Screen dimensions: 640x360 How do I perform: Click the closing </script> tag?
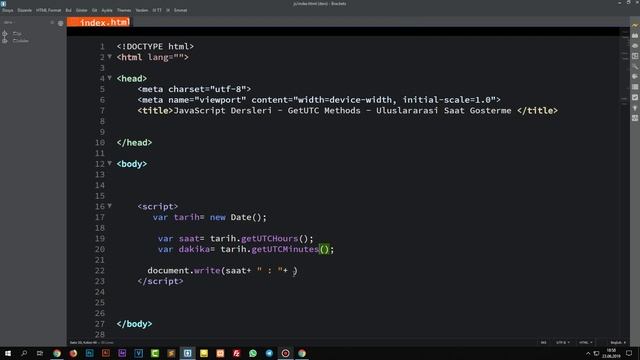160,281
